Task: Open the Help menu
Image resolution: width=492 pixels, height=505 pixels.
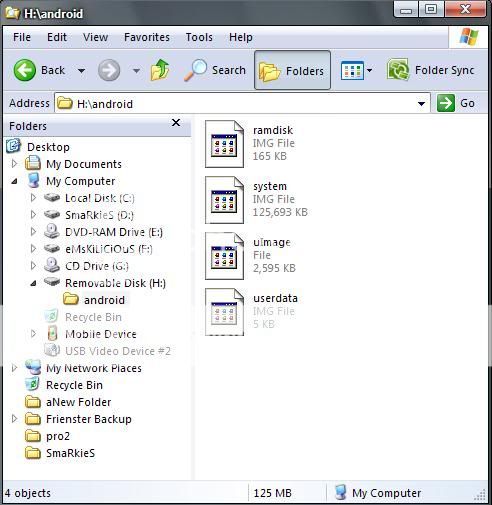Action: [241, 37]
